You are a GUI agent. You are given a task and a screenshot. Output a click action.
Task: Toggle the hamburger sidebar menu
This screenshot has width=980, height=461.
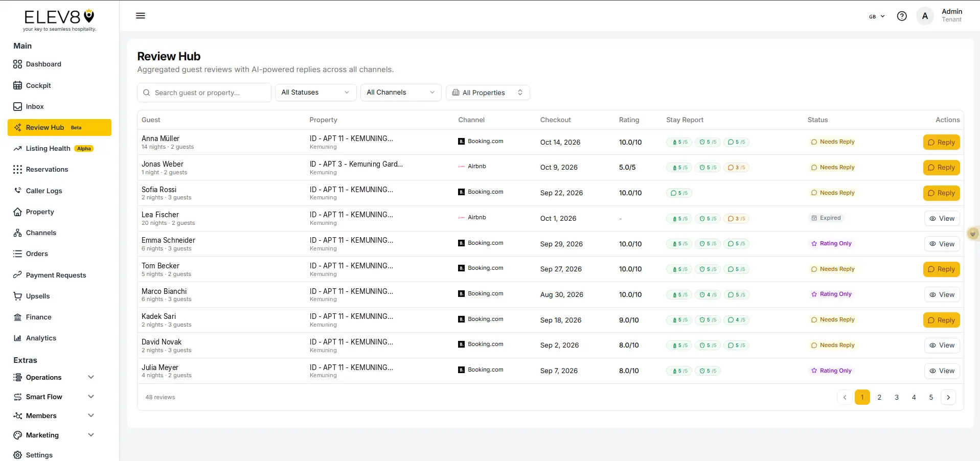click(141, 16)
